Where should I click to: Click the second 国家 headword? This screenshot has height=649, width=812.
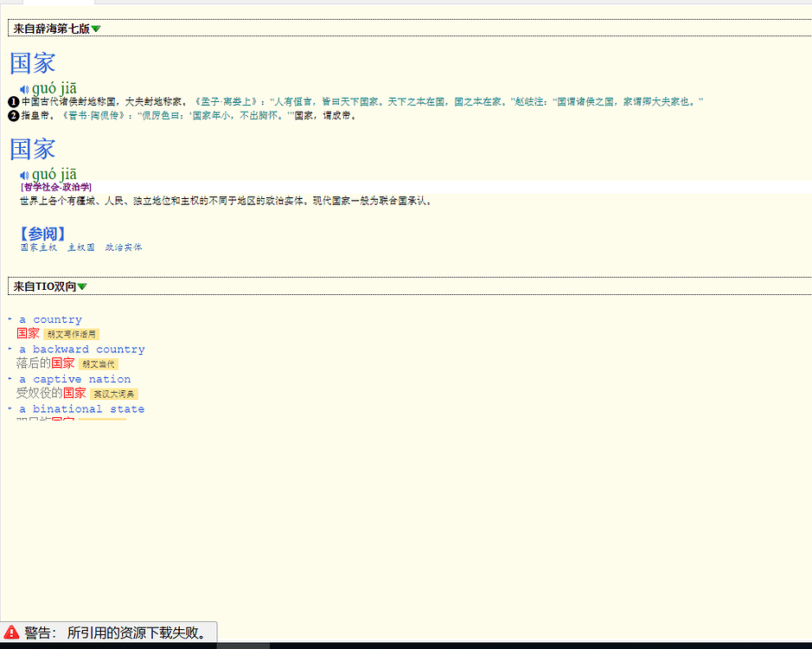point(33,150)
